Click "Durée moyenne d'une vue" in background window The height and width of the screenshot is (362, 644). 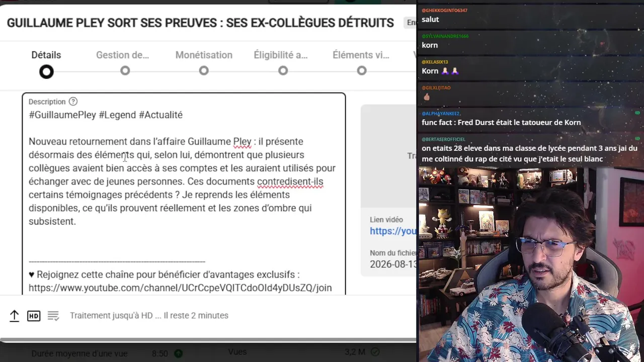click(79, 353)
